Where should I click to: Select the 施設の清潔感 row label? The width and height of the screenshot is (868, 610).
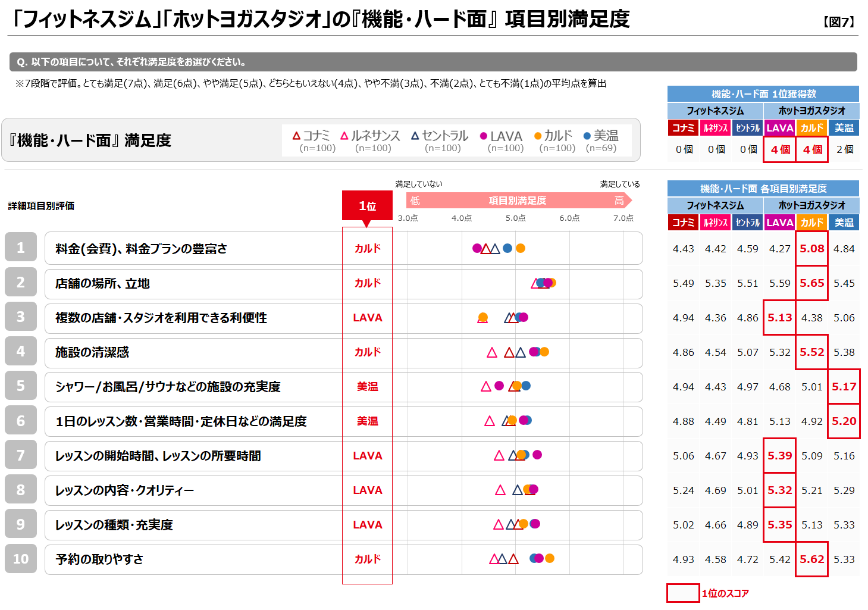tap(92, 352)
